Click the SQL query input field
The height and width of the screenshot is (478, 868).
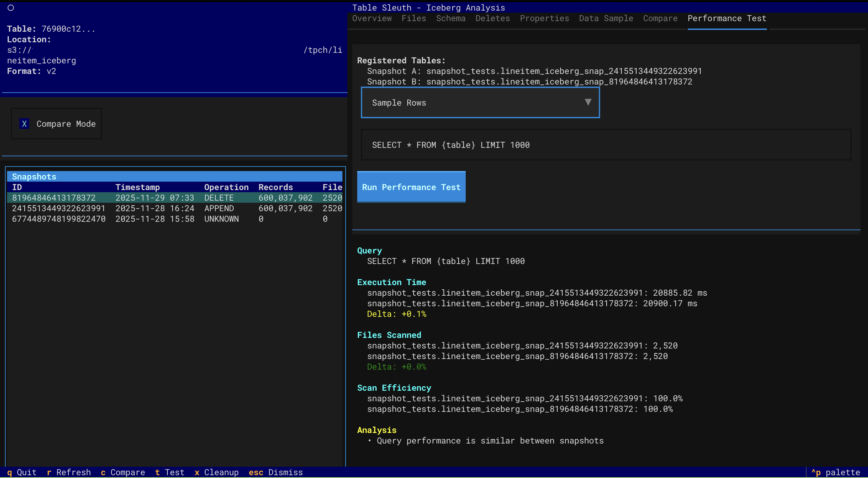606,145
